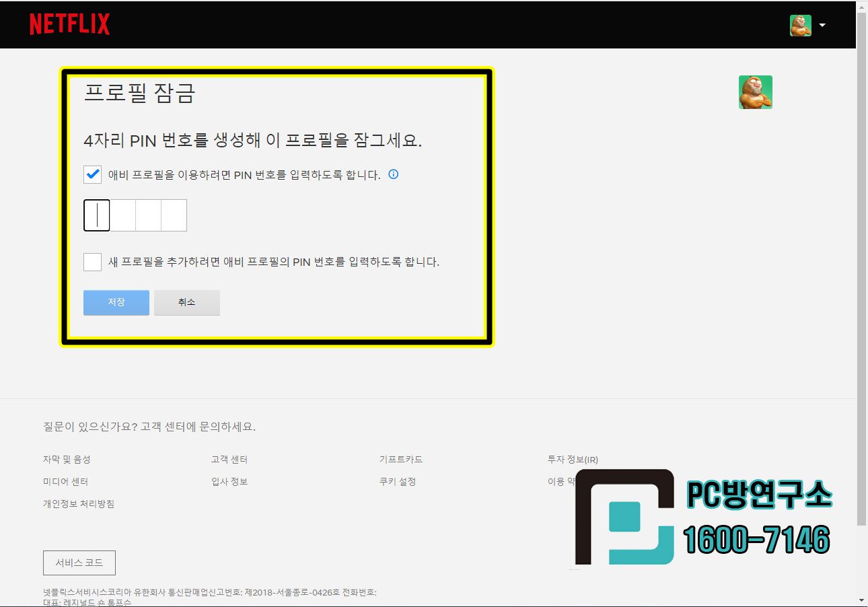Open the info tooltip icon beside PIN option

394,174
